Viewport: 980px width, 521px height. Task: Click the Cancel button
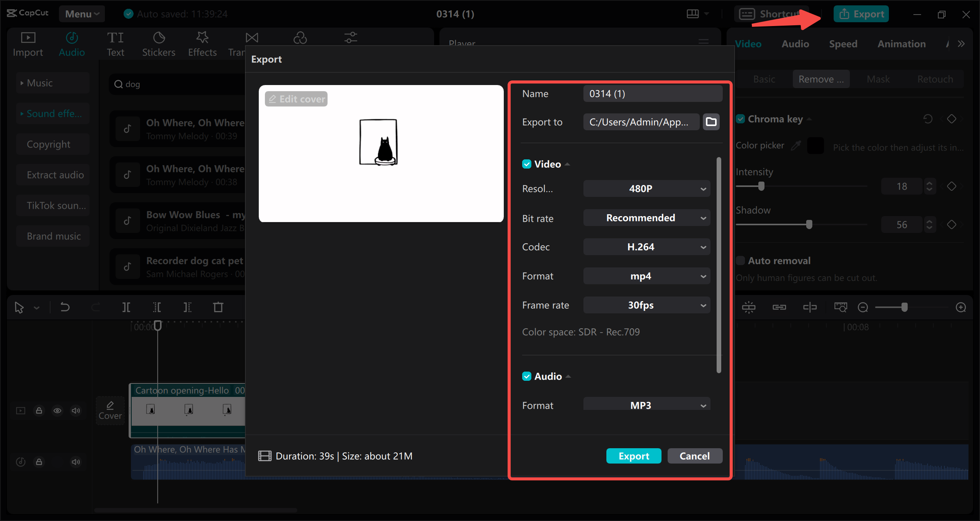tap(694, 455)
